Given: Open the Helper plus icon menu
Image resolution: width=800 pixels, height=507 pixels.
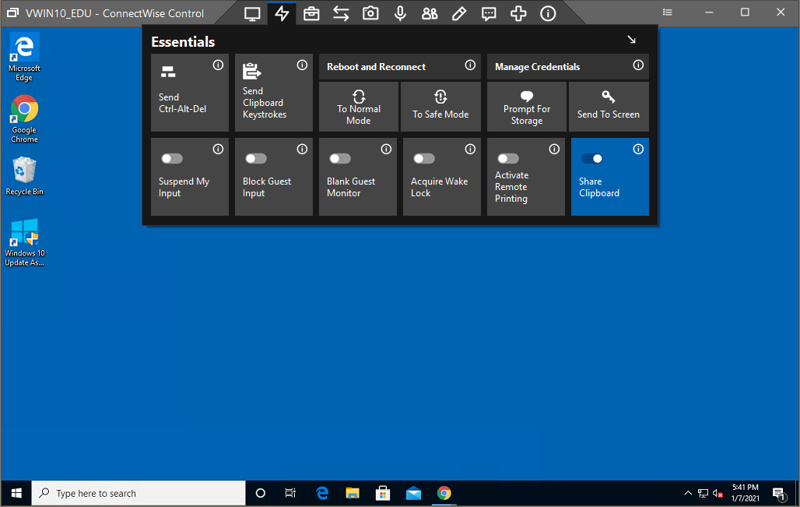Looking at the screenshot, I should click(518, 14).
